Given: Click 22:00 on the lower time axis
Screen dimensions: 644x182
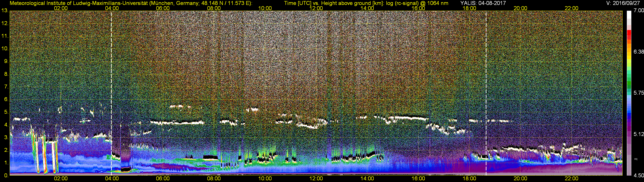Looking at the screenshot, I should [571, 179].
